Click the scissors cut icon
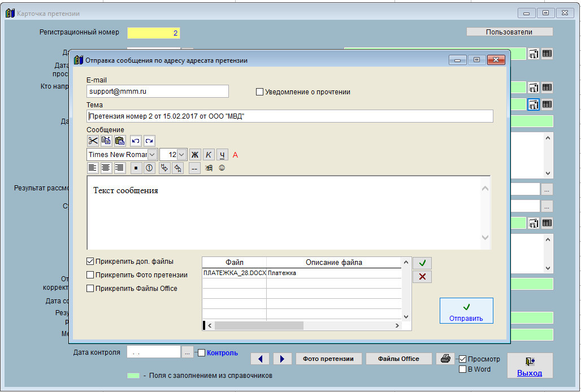Screen dimensions: 581x392 93,141
